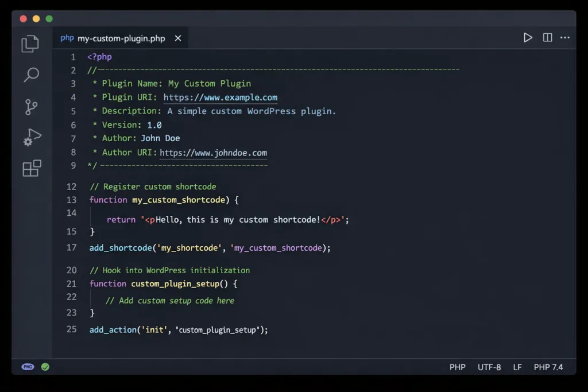Change the PHP language mode in status bar

tap(458, 367)
